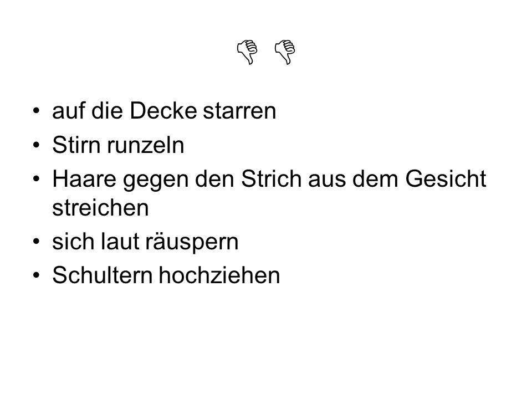Click the word "räuspern"
Screen dimensions: 532x399
[x=192, y=242]
